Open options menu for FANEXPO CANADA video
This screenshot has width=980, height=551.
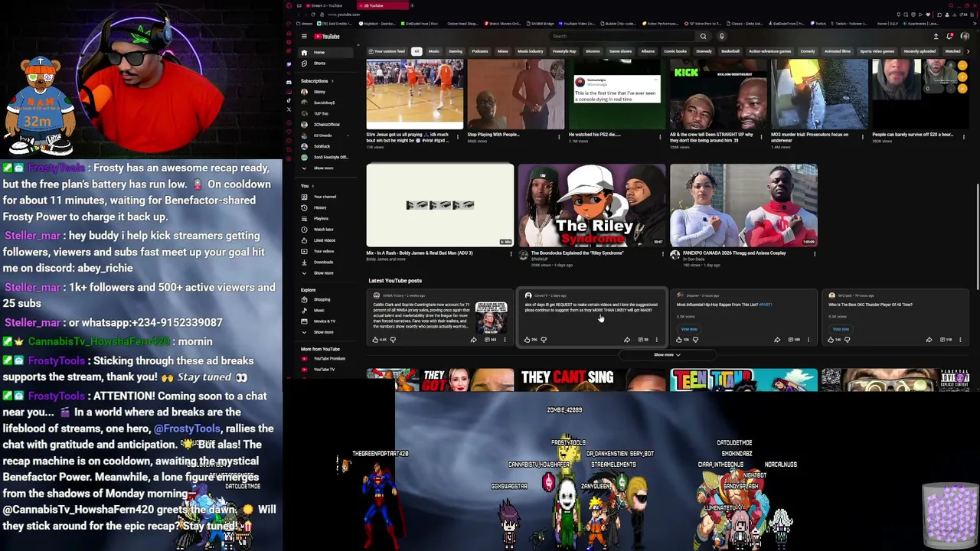(814, 253)
